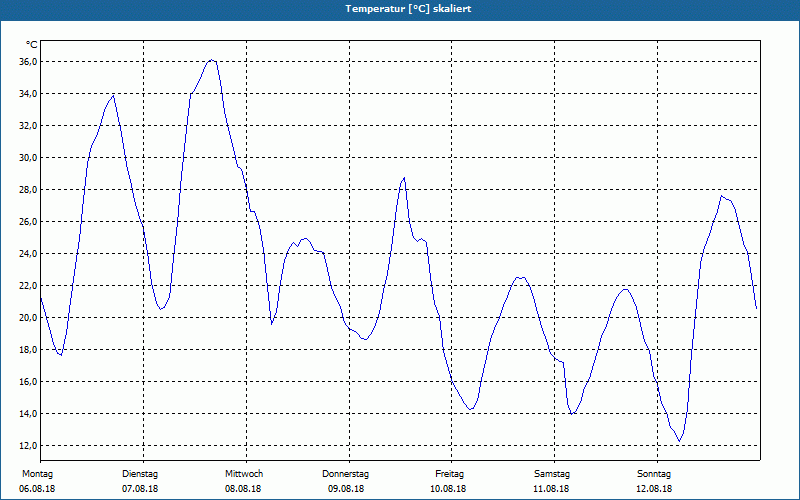
Task: Click the lowest curve point near 12 degrees on Sunday
Action: (679, 441)
